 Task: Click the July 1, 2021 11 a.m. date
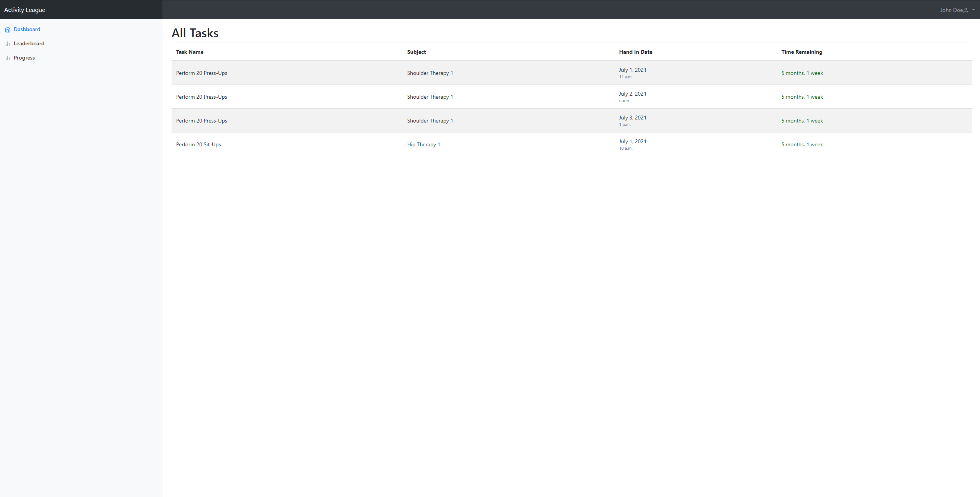[633, 73]
